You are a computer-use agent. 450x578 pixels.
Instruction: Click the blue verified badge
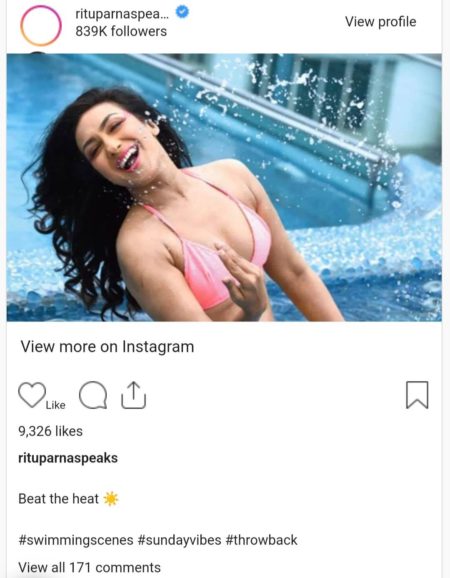[182, 13]
